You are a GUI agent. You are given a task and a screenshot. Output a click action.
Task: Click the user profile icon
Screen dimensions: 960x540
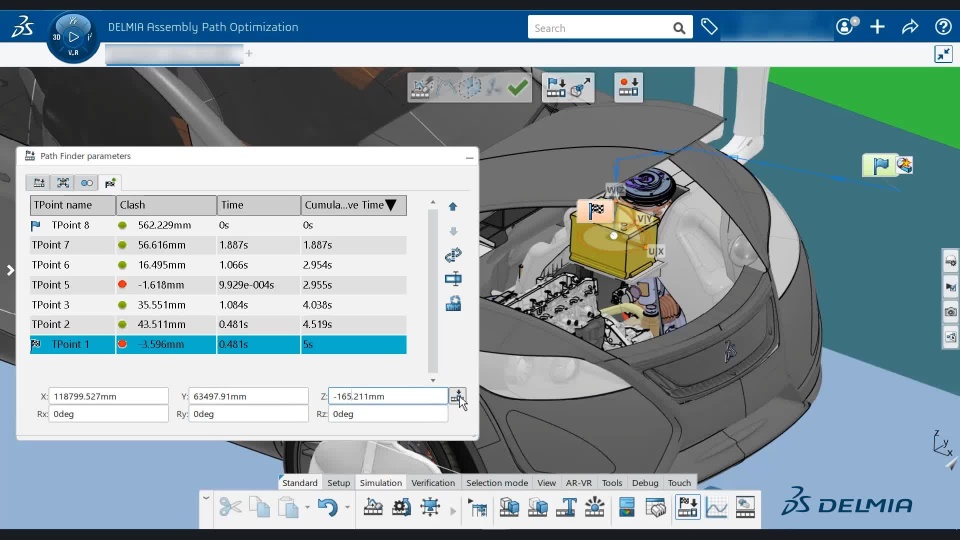(x=847, y=26)
